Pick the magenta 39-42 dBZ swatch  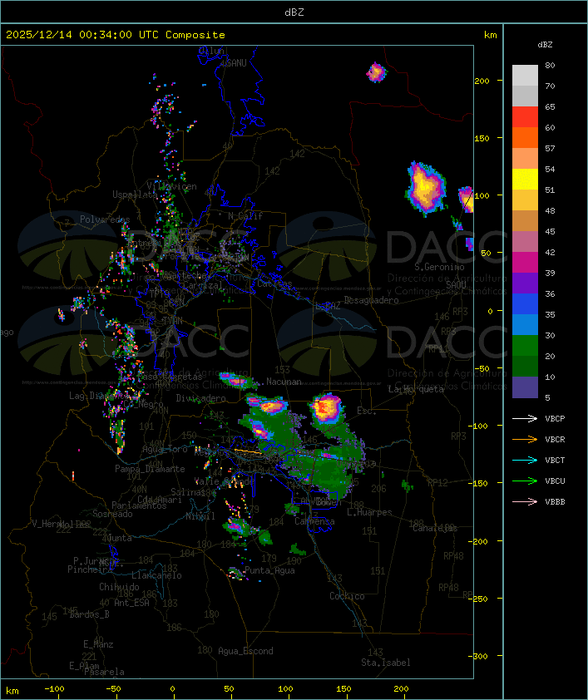point(525,262)
